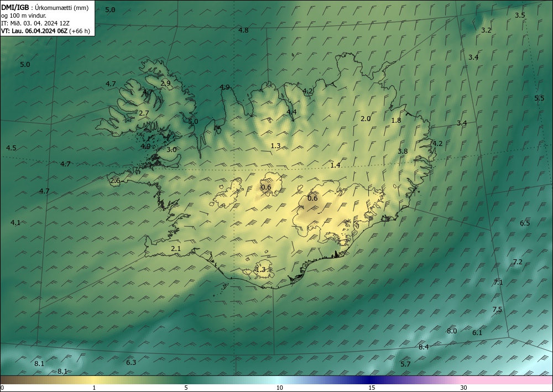553x392 pixels.
Task: Click the value '7.1' on the map
Action: click(x=498, y=282)
